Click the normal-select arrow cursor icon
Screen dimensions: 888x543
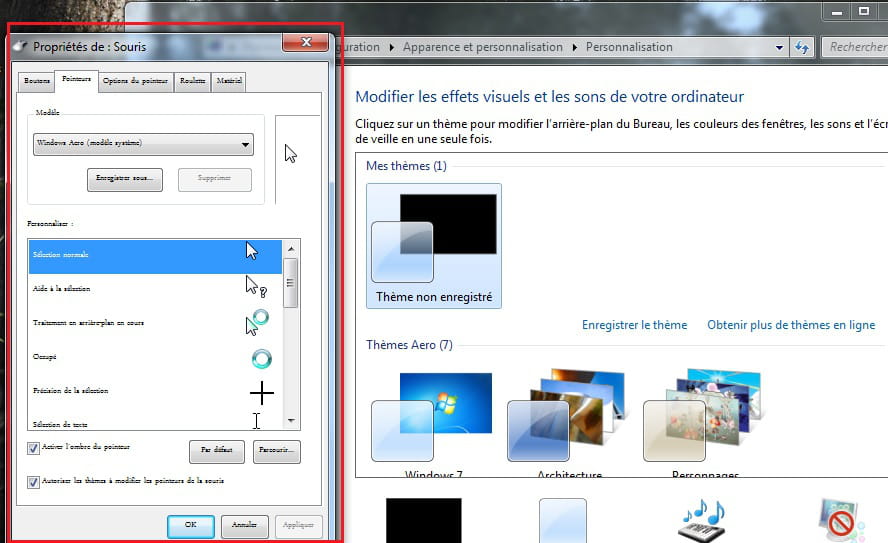(251, 251)
